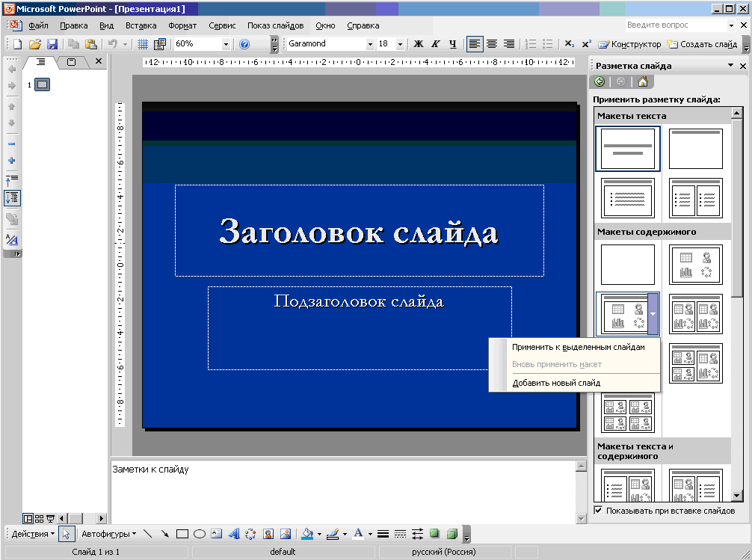
Task: Insert WordArt object from drawing toolbar
Action: [233, 534]
